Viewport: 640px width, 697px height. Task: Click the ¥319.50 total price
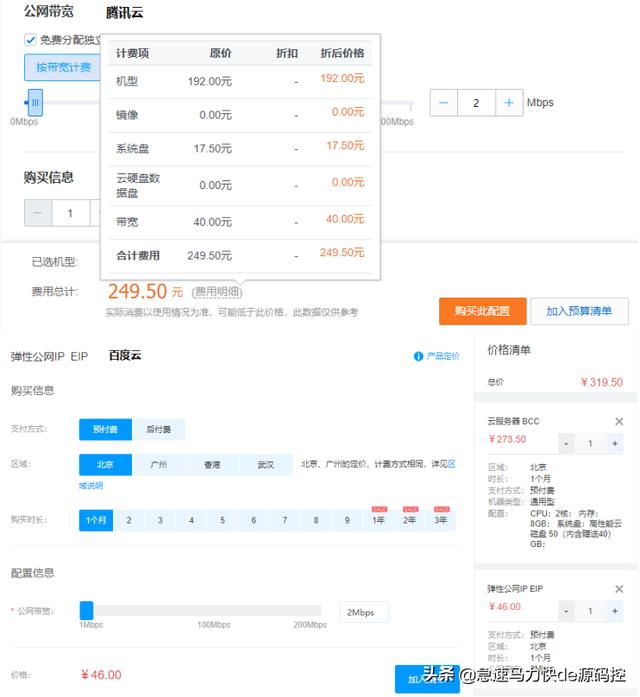602,382
